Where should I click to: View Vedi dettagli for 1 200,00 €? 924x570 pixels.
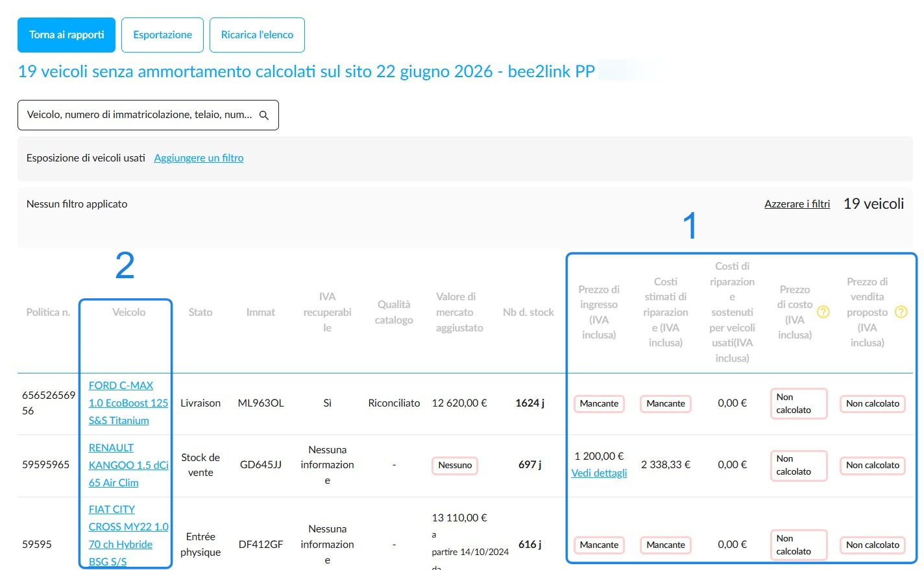[x=599, y=473]
